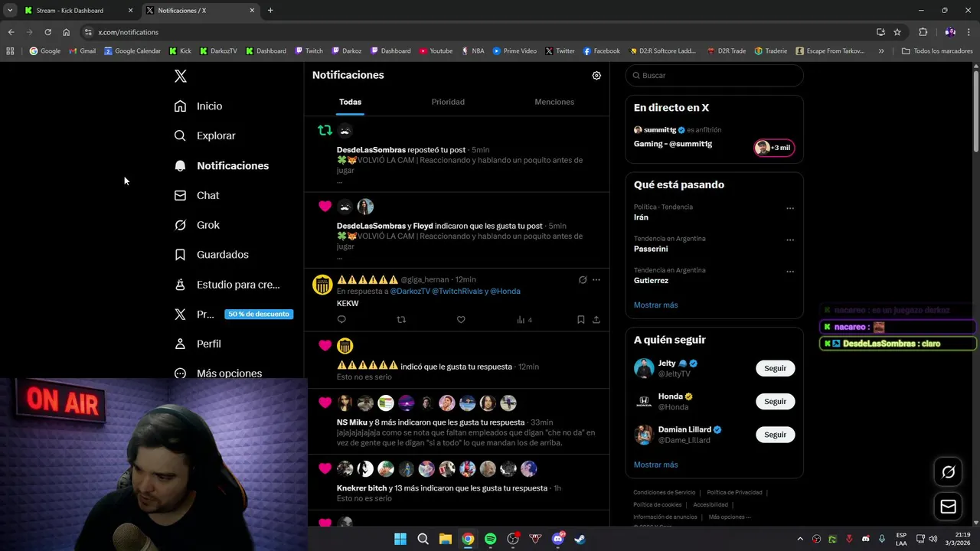Repost the KEKW reply
Screen dimensions: 980x551
click(401, 320)
